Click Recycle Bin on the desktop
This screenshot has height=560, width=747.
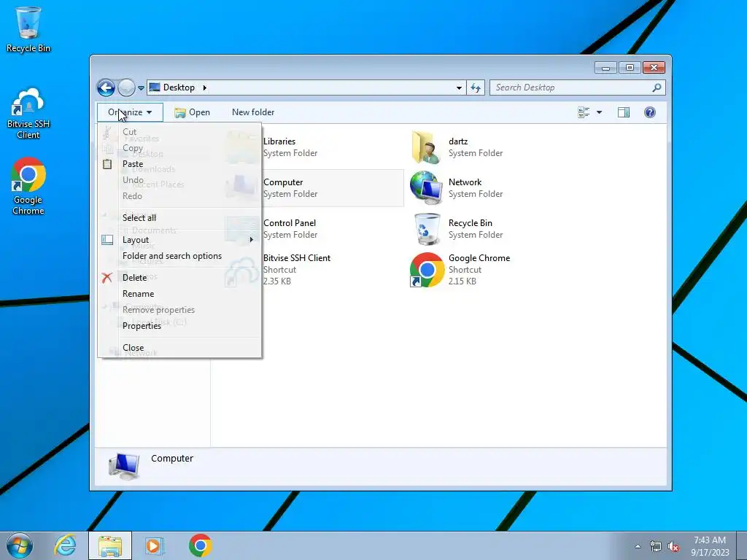pos(28,29)
